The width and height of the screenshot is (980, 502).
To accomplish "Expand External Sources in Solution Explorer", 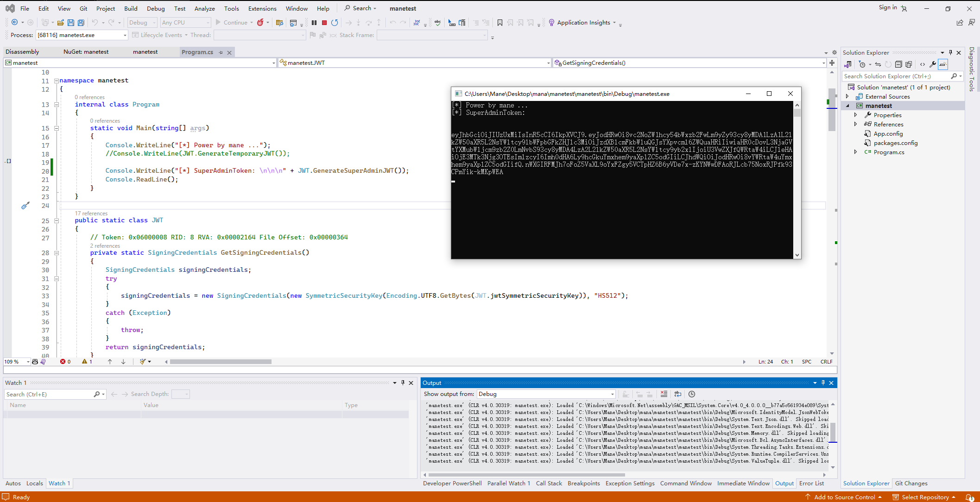I will pyautogui.click(x=847, y=96).
